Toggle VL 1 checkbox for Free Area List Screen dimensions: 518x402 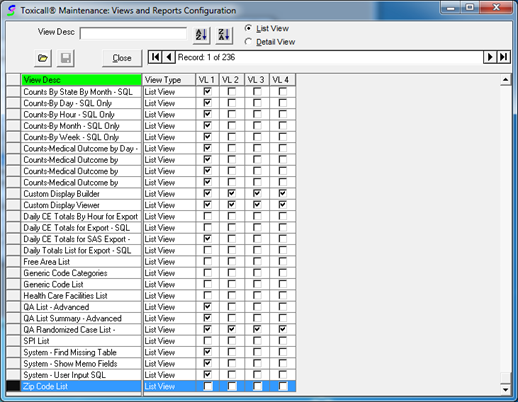point(207,261)
